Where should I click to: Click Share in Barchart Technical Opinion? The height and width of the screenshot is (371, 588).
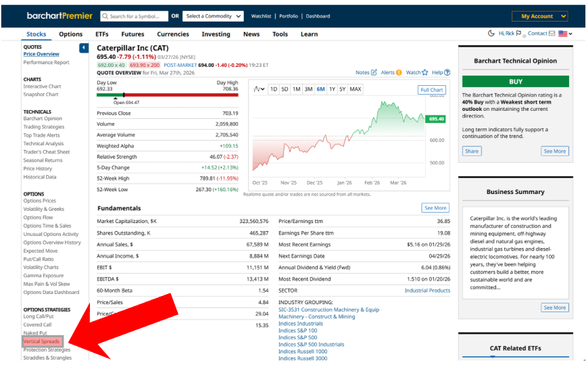(x=472, y=151)
